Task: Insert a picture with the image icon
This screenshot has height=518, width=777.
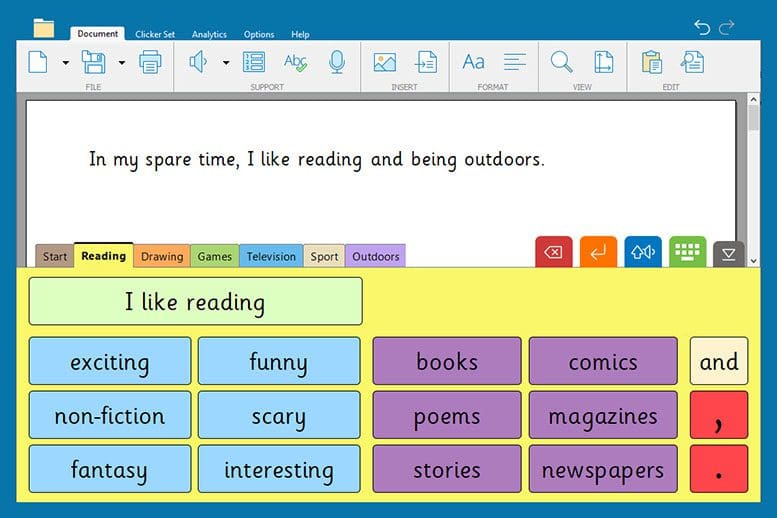Action: pyautogui.click(x=385, y=62)
